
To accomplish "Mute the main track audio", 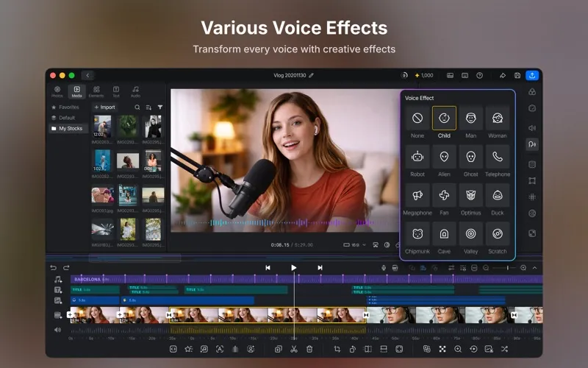I will 57,330.
